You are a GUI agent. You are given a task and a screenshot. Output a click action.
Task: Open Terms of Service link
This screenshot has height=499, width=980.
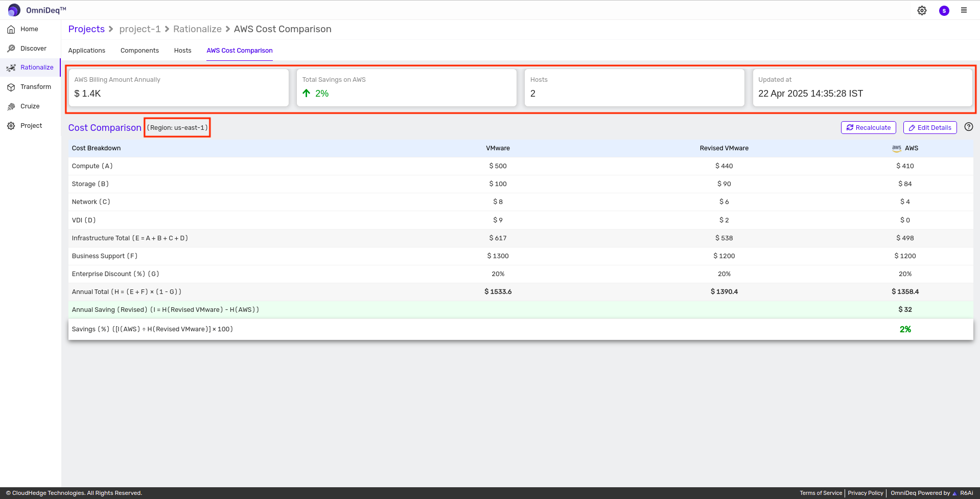click(x=821, y=493)
